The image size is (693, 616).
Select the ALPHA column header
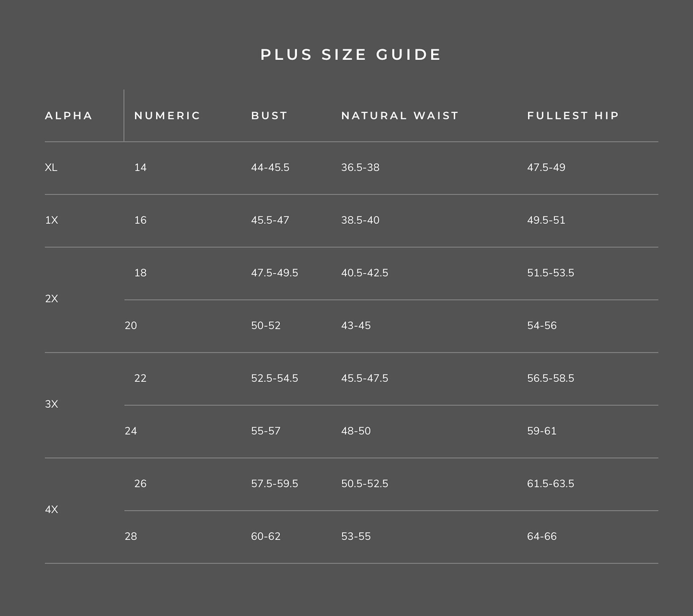pyautogui.click(x=69, y=116)
